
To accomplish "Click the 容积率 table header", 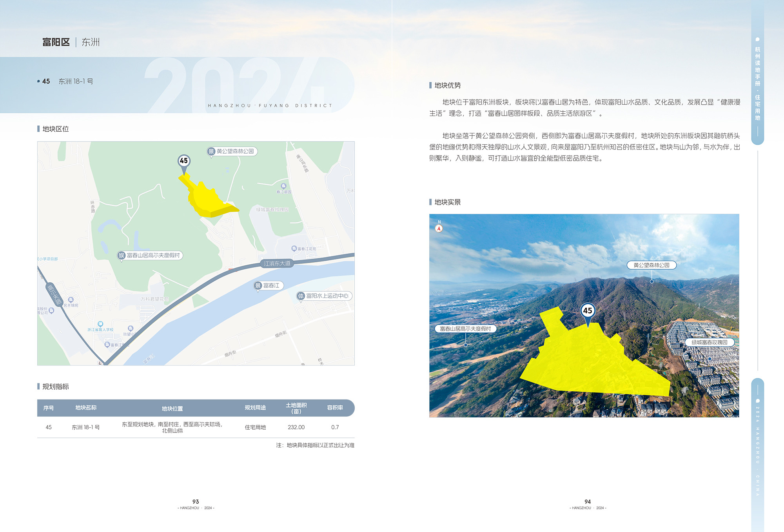I will (x=335, y=408).
